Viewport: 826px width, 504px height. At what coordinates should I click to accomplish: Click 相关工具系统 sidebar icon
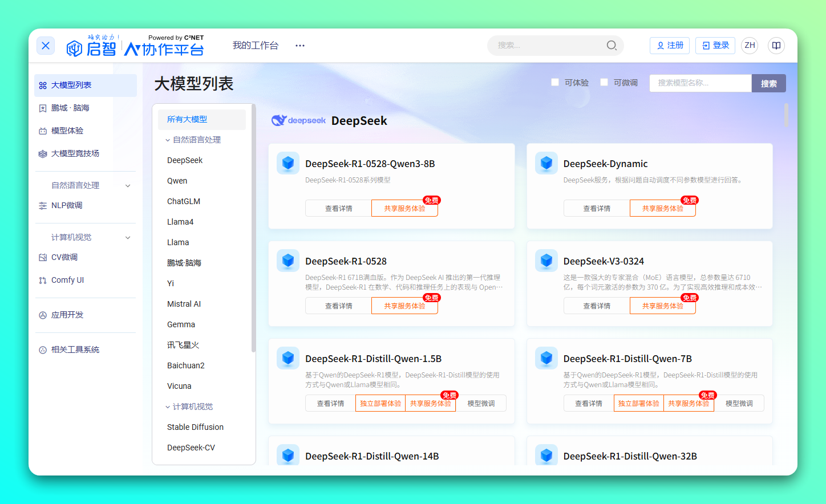(43, 350)
